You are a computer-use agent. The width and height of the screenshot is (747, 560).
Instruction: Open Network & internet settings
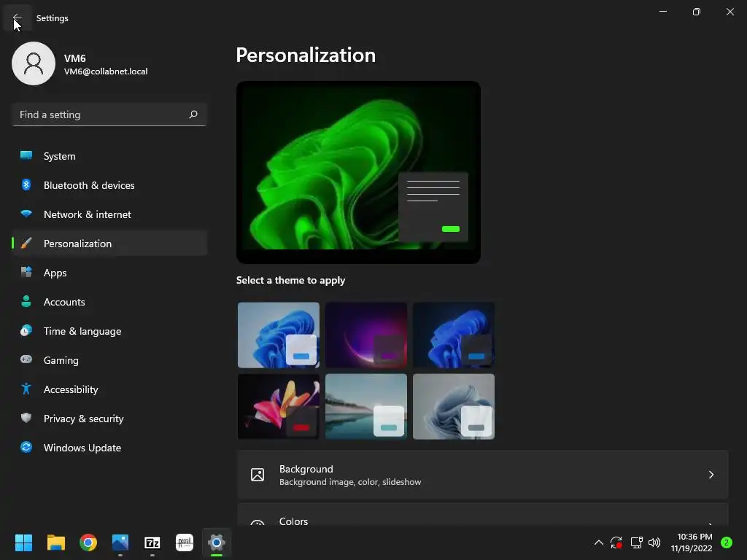(x=109, y=214)
